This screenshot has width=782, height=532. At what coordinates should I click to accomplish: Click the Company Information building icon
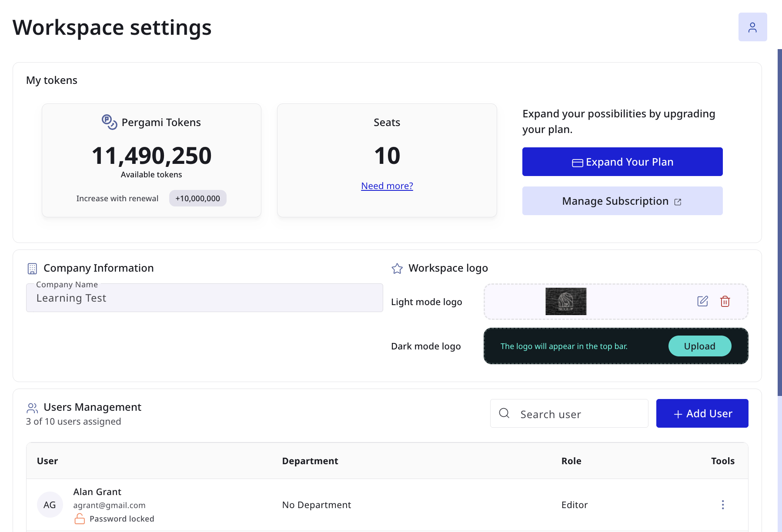tap(32, 269)
